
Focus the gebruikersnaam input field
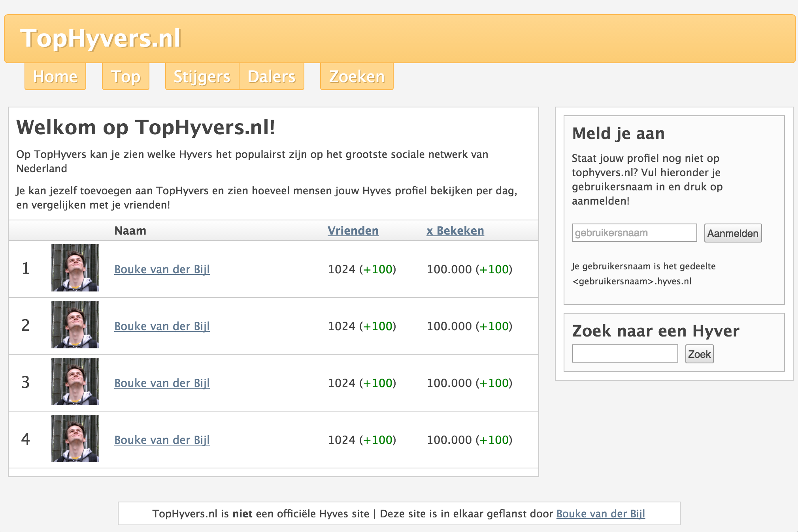634,233
